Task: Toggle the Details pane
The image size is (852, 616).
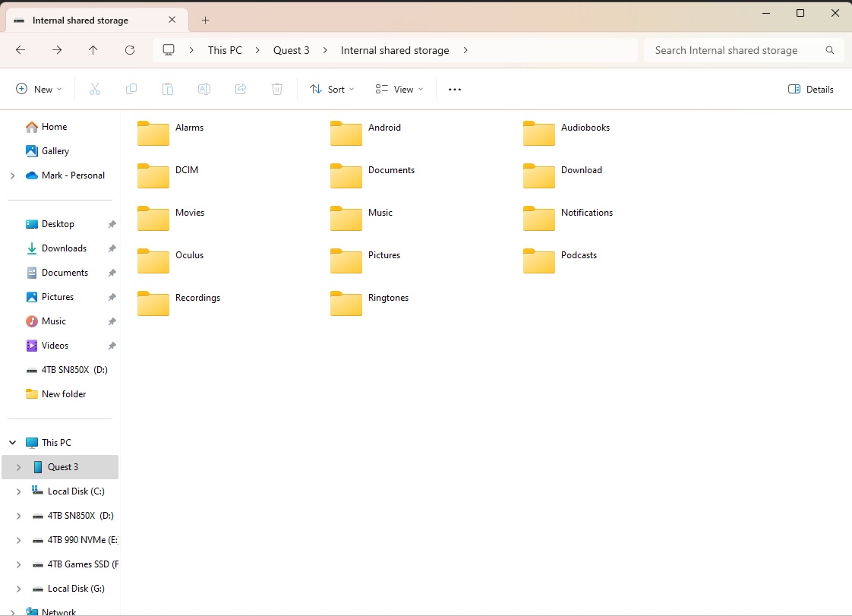Action: click(811, 89)
